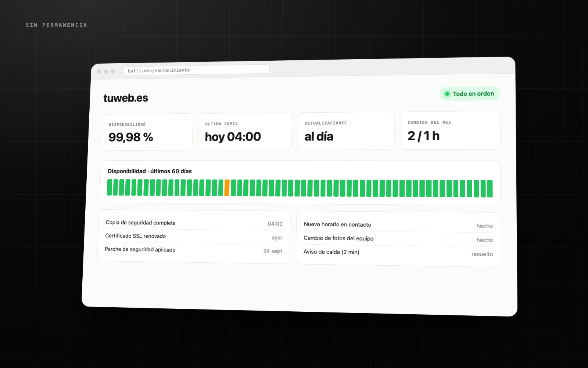Click the first green bar in uptime chart
Viewport: 588px width, 368px height.
tap(110, 187)
